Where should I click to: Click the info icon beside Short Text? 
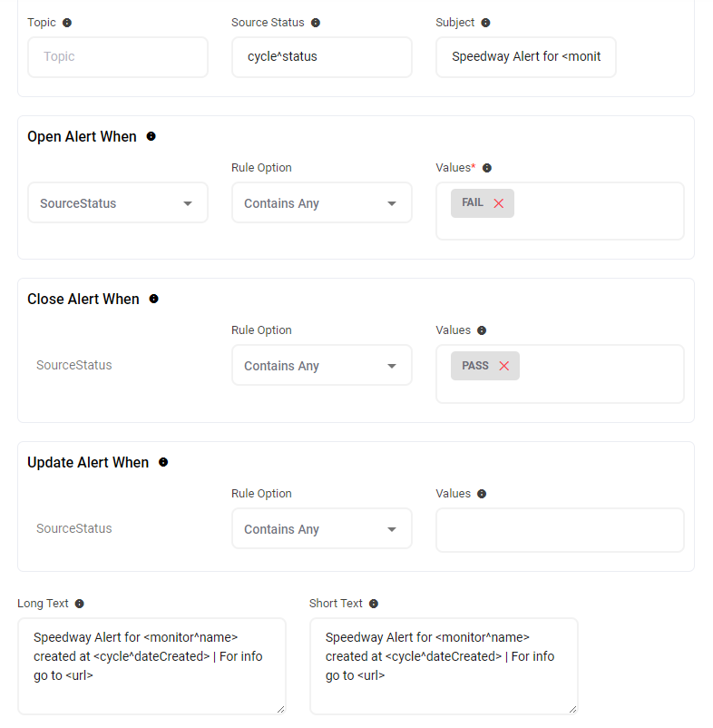374,604
